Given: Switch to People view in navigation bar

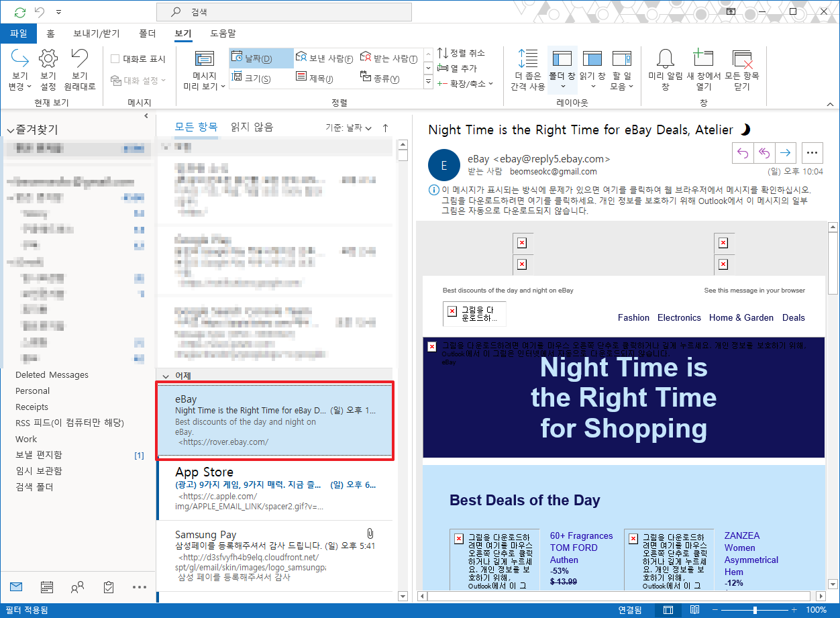Looking at the screenshot, I should coord(78,587).
